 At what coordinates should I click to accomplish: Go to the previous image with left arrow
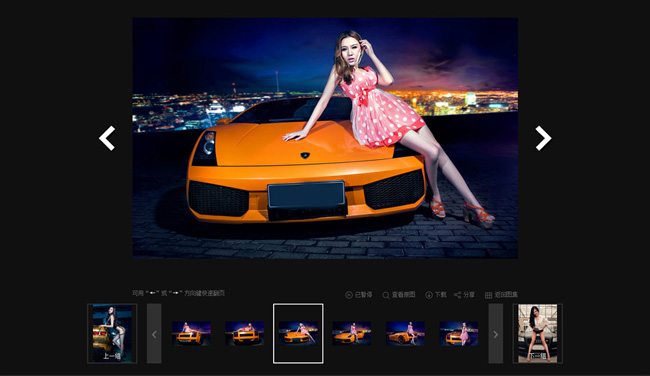(107, 138)
